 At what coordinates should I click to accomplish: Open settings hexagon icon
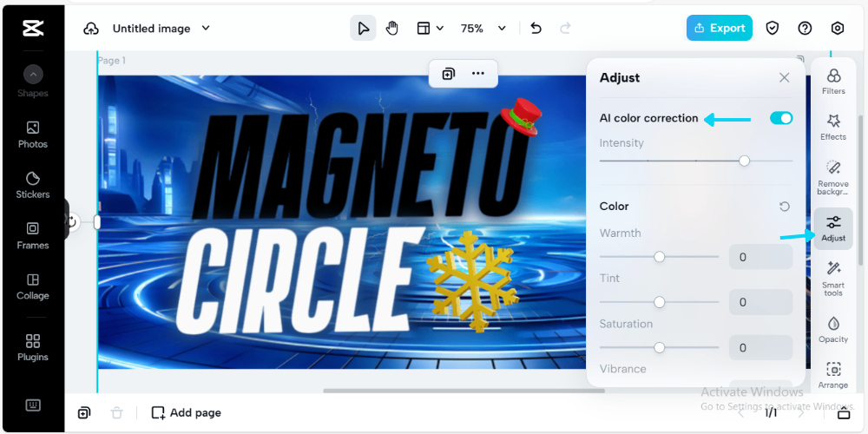838,29
